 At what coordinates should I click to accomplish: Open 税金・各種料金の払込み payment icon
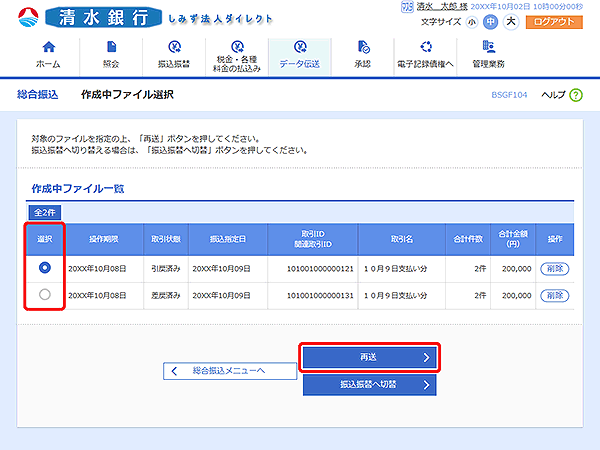click(237, 46)
